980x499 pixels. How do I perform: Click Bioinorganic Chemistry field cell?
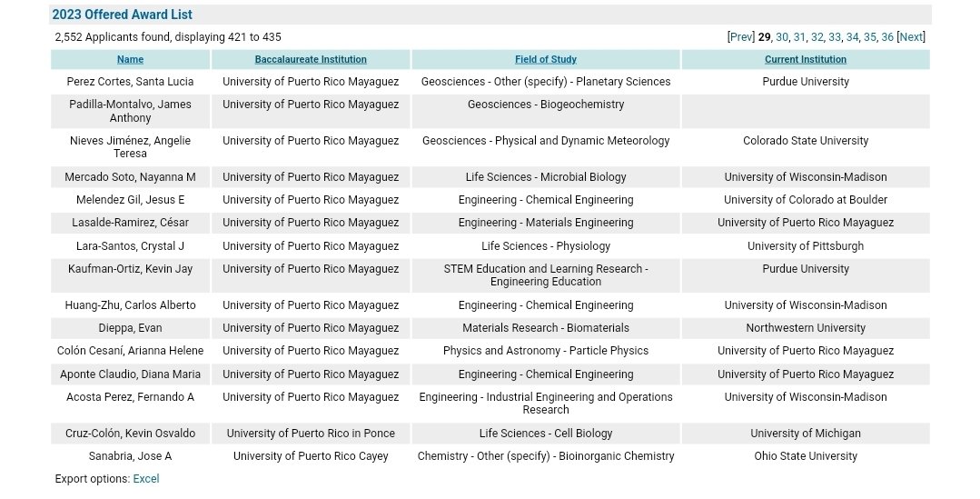pyautogui.click(x=546, y=456)
